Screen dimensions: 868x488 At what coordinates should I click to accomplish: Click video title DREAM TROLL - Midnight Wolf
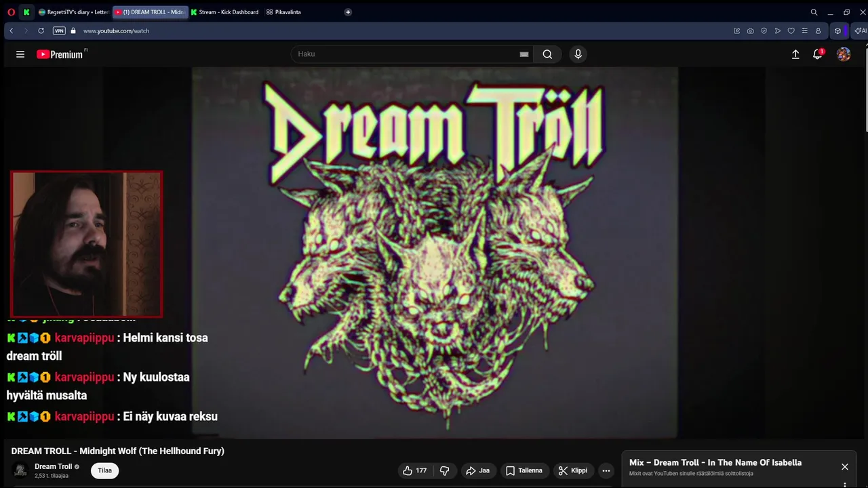pos(117,451)
